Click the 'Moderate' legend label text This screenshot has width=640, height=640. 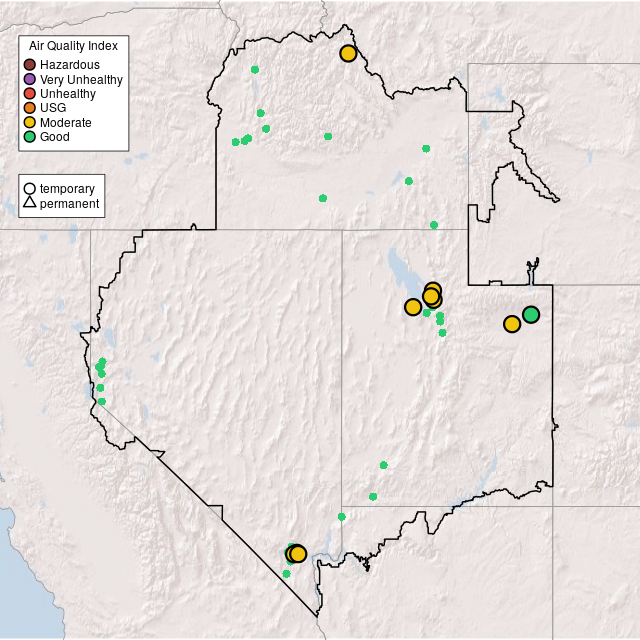[66, 122]
